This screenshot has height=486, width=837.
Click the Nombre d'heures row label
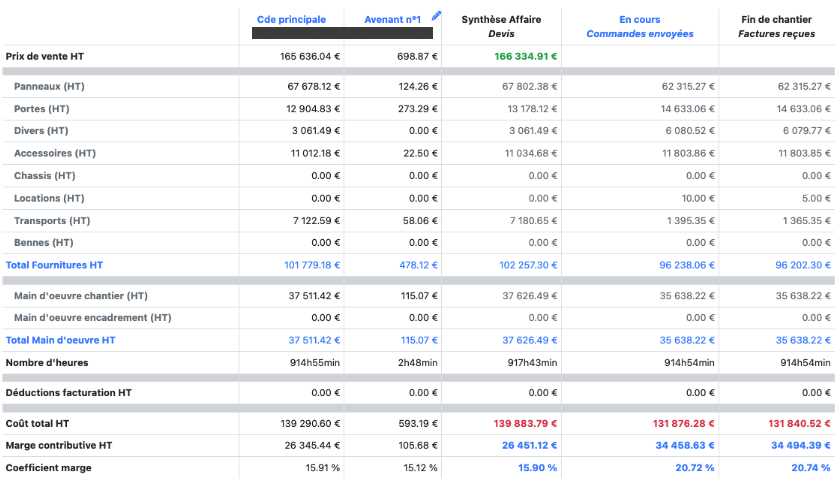(47, 362)
